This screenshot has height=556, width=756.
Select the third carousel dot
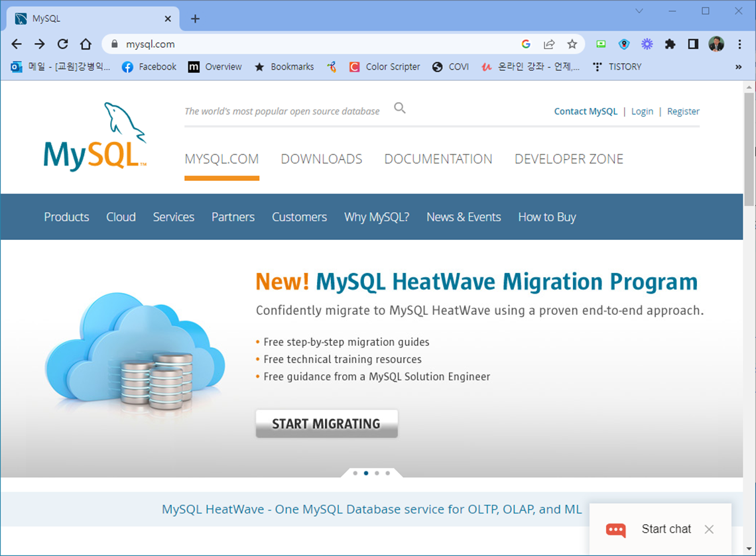[377, 473]
